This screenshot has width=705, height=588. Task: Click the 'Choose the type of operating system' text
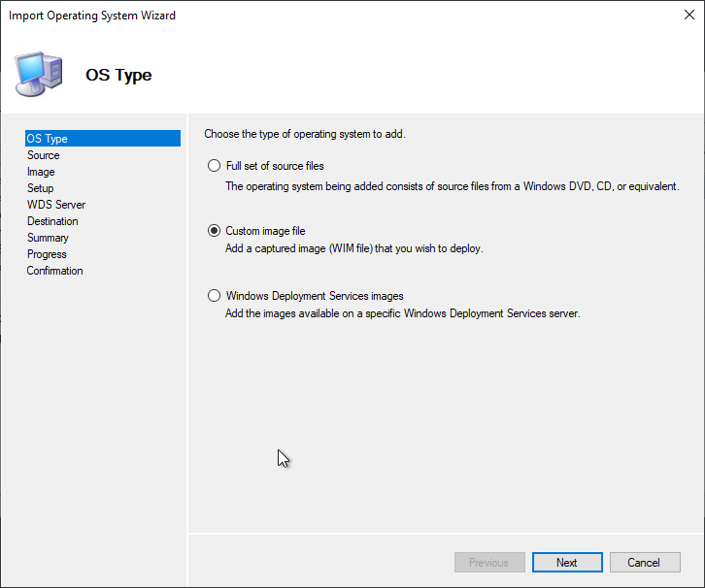pos(305,134)
